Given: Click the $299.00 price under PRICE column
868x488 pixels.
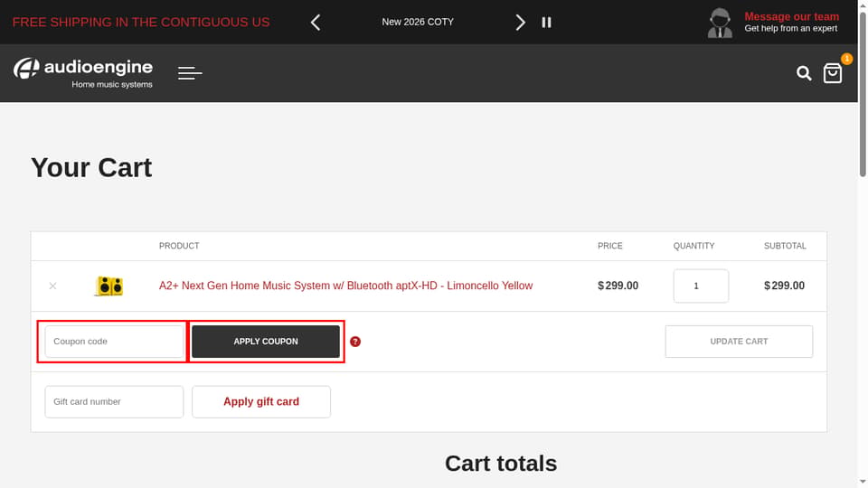Looking at the screenshot, I should 618,286.
